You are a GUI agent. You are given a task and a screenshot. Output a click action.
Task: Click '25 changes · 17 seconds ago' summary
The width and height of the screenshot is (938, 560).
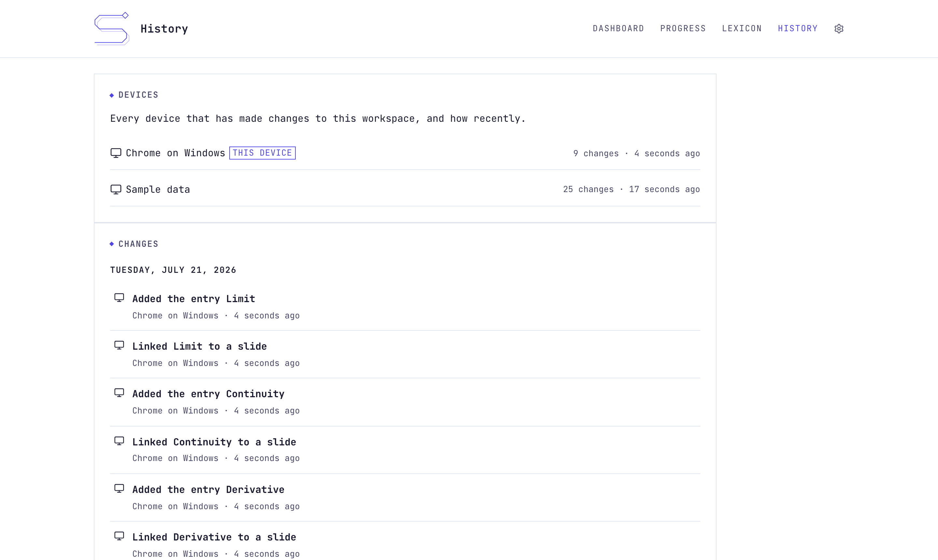(x=632, y=189)
